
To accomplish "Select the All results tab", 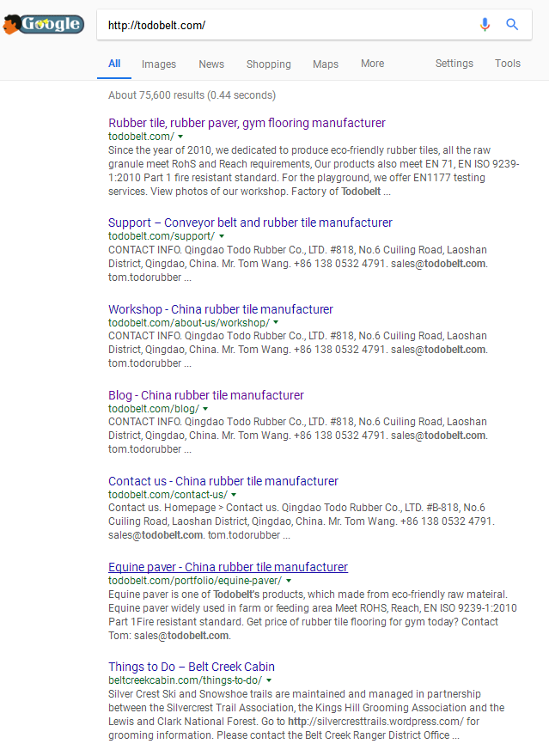I will click(114, 64).
